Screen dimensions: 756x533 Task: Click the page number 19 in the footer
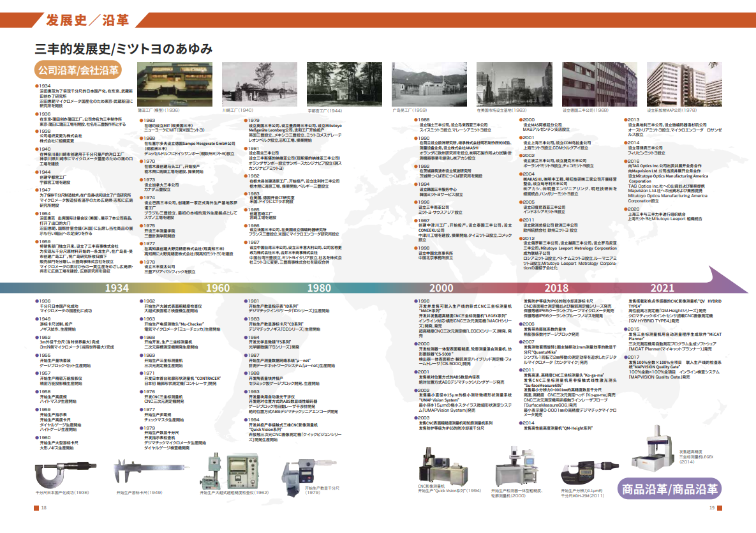(x=711, y=508)
